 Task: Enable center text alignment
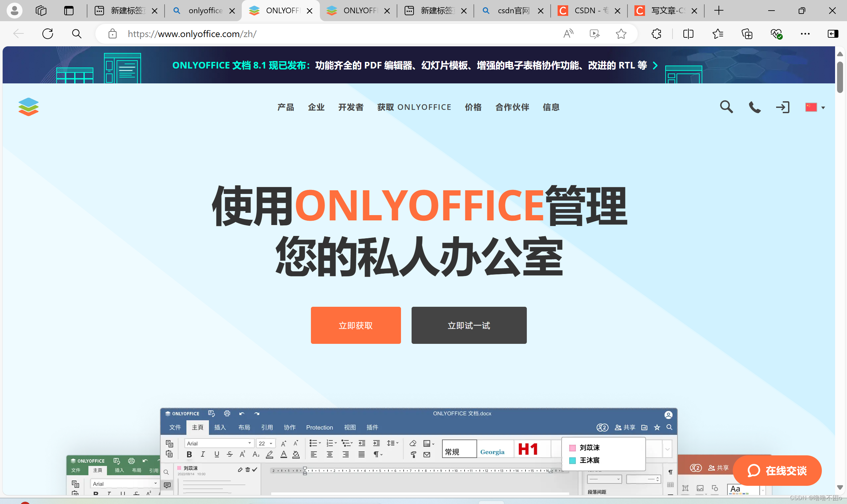[329, 454]
